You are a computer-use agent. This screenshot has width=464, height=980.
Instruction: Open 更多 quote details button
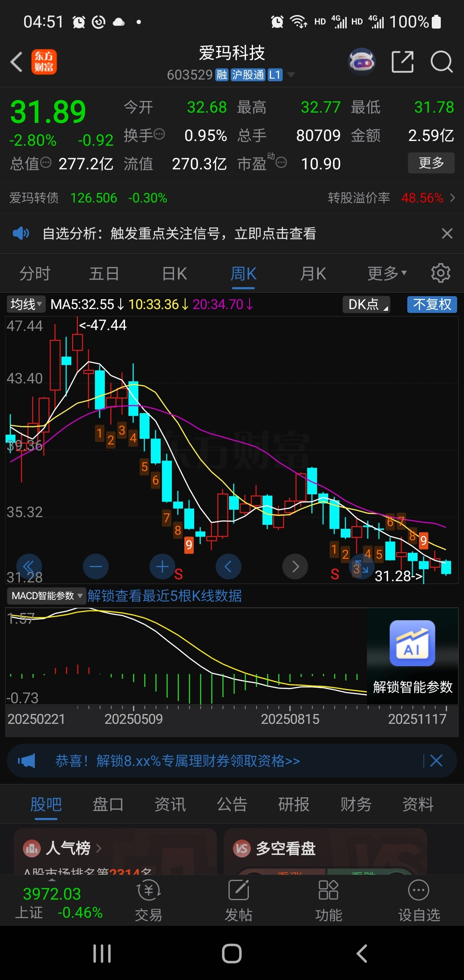[431, 163]
